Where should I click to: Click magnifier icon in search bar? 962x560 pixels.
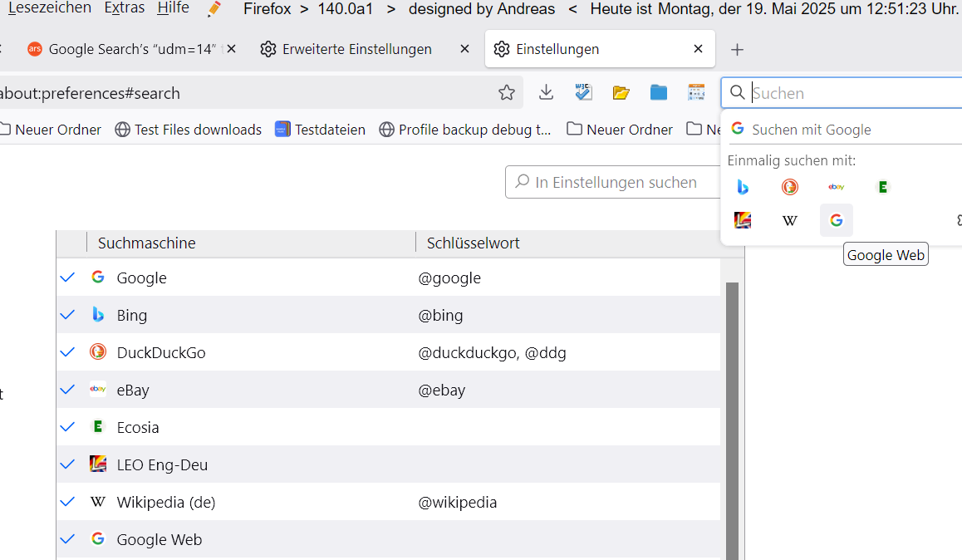(738, 92)
